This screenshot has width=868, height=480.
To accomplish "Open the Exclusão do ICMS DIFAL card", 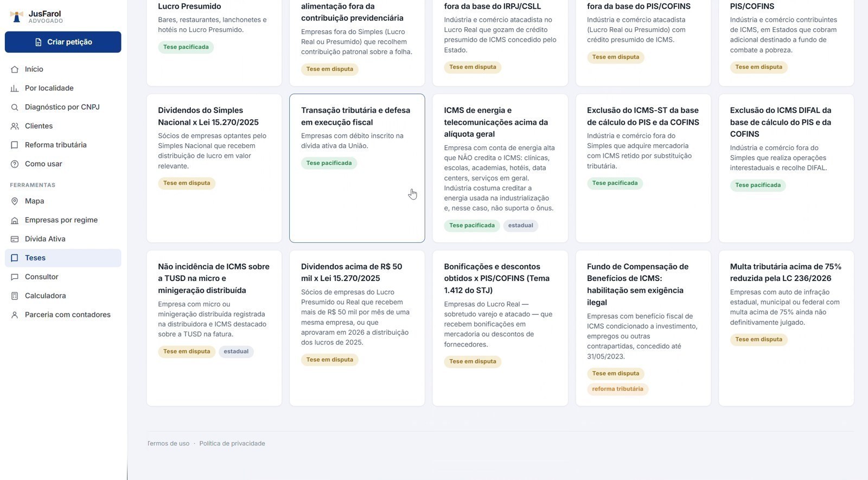I will click(786, 168).
